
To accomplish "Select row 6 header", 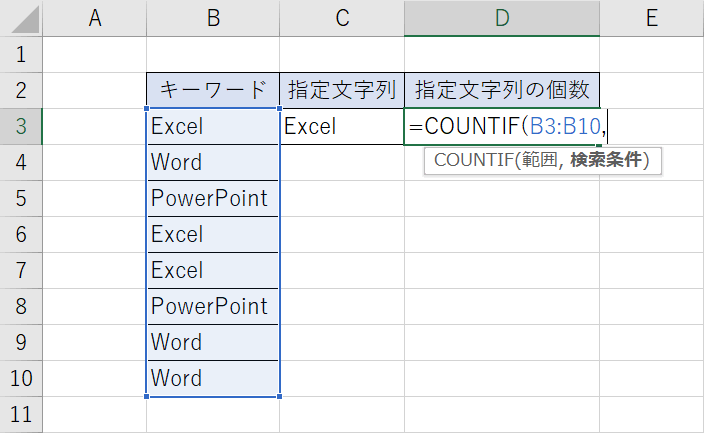I will coord(21,234).
